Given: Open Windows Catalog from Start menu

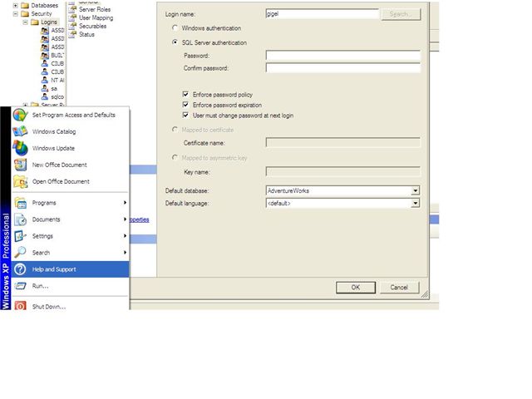Looking at the screenshot, I should pos(54,131).
